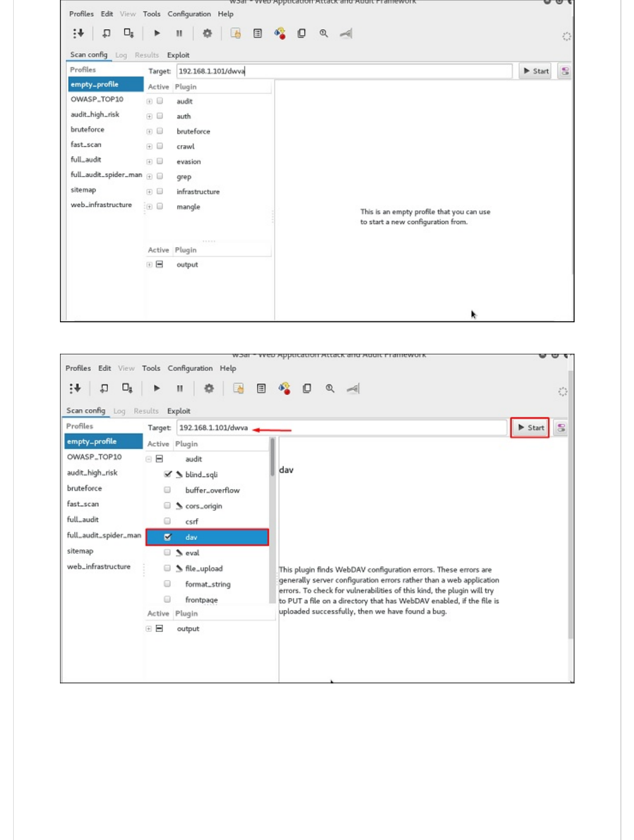Viewport: 634px width, 840px height.
Task: Click the new profile icon in lower window toolbar
Action: click(x=104, y=388)
